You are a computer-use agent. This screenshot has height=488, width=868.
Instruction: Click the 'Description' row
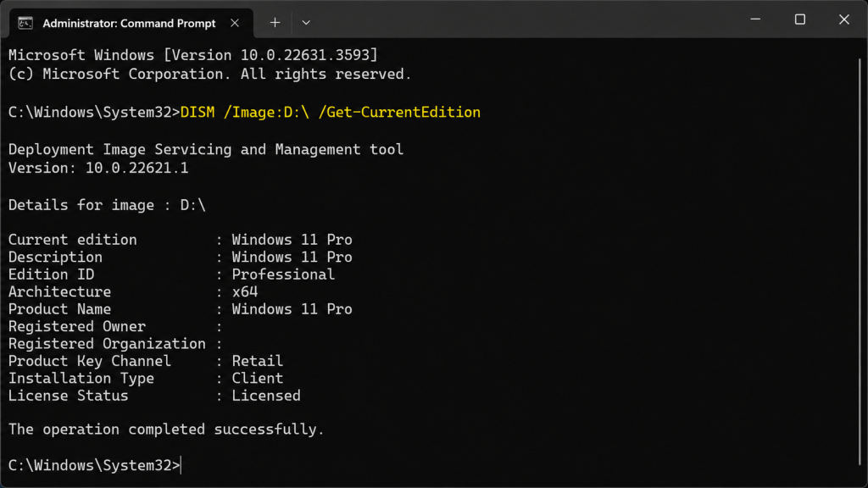point(180,258)
